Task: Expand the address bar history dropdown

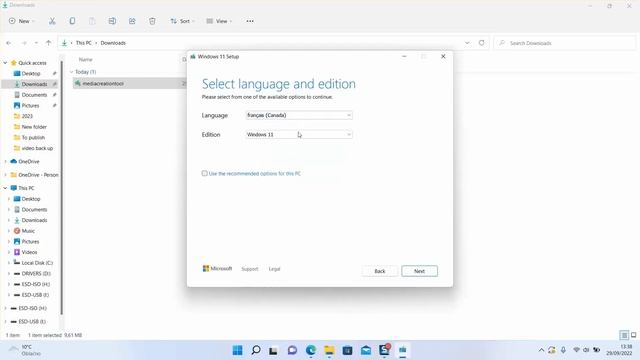Action: (x=467, y=43)
